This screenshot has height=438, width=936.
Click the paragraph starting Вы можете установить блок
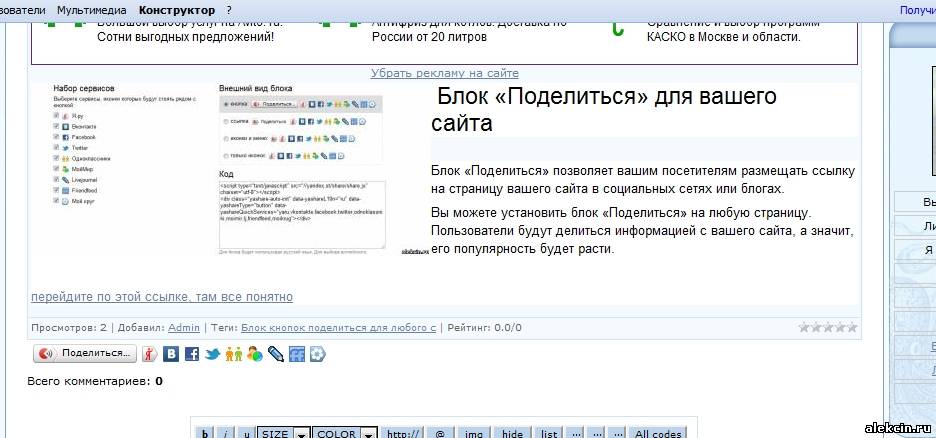click(642, 231)
